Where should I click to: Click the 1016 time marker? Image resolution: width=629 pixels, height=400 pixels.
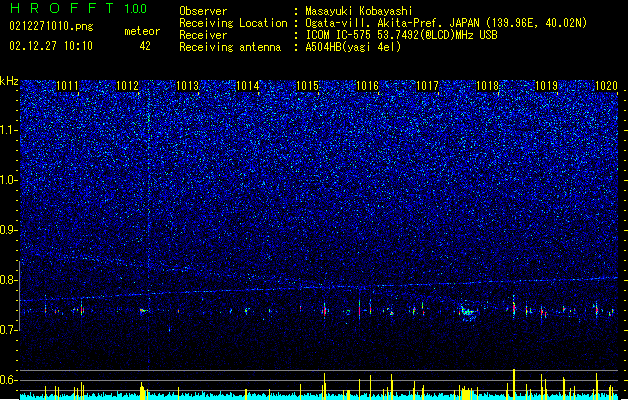coord(367,86)
